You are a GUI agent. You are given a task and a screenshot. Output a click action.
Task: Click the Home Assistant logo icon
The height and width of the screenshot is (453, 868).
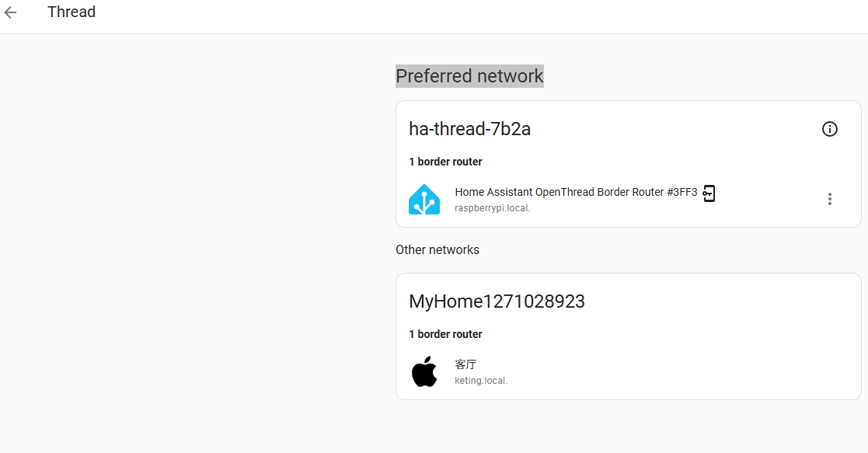(424, 199)
